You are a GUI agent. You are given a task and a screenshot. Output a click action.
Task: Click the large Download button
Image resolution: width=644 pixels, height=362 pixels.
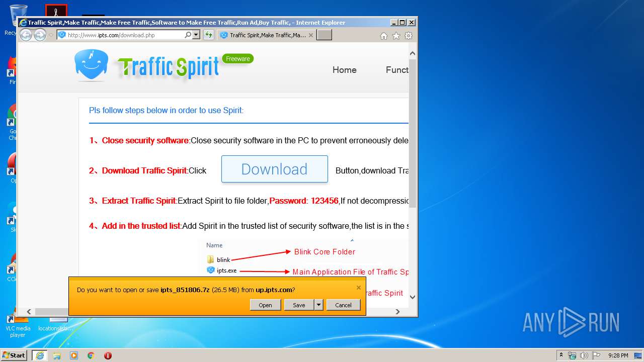coord(275,169)
